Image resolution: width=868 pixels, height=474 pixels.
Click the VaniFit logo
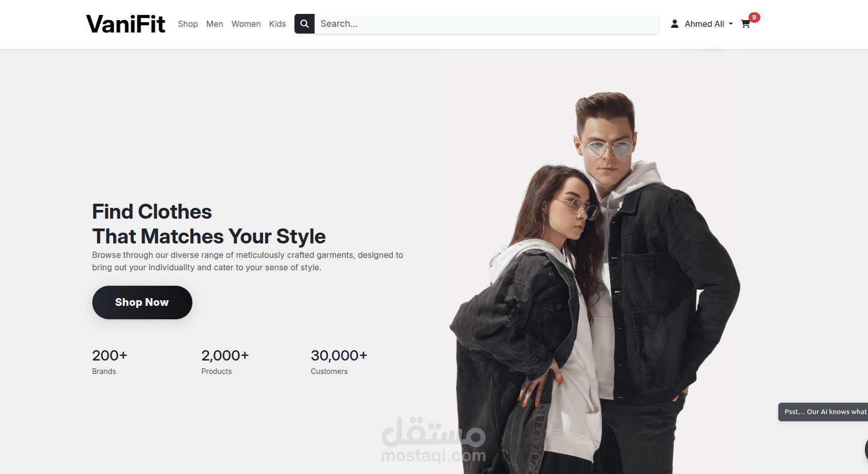(x=125, y=24)
